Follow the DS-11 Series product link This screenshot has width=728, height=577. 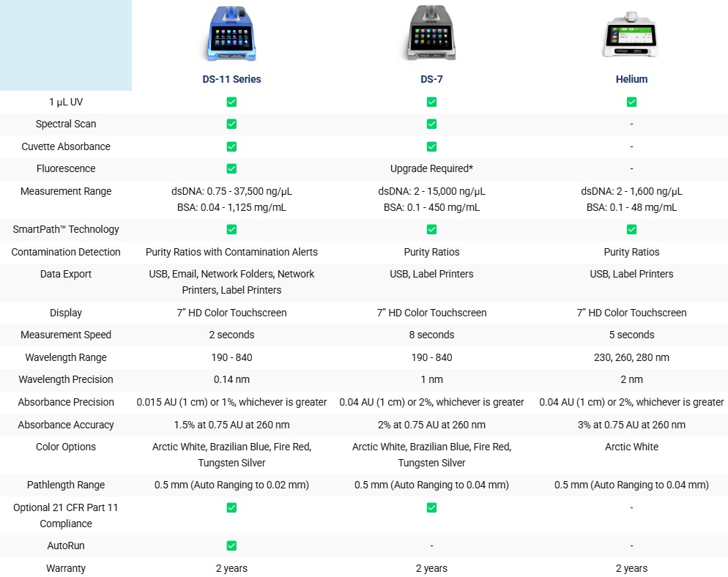tap(231, 79)
